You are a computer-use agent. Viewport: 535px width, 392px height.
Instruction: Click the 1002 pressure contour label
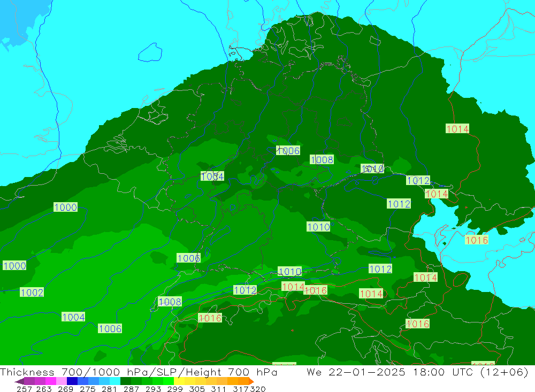tap(32, 293)
